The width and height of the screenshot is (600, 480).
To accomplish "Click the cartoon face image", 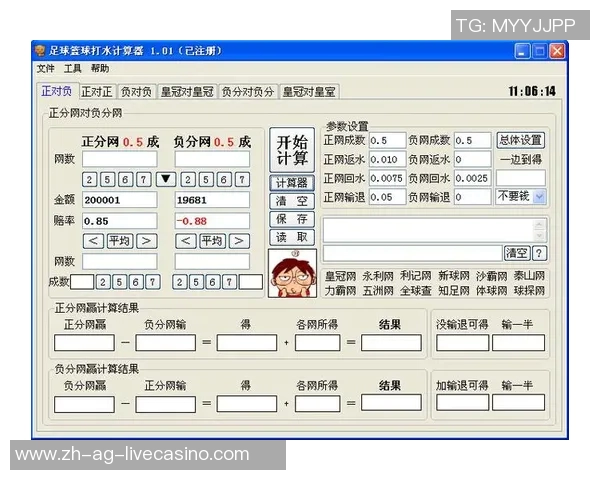I will pyautogui.click(x=293, y=273).
